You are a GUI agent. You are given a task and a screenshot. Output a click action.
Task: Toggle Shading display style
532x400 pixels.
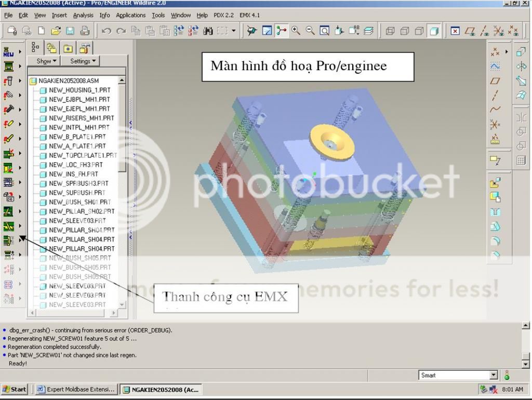[x=434, y=31]
